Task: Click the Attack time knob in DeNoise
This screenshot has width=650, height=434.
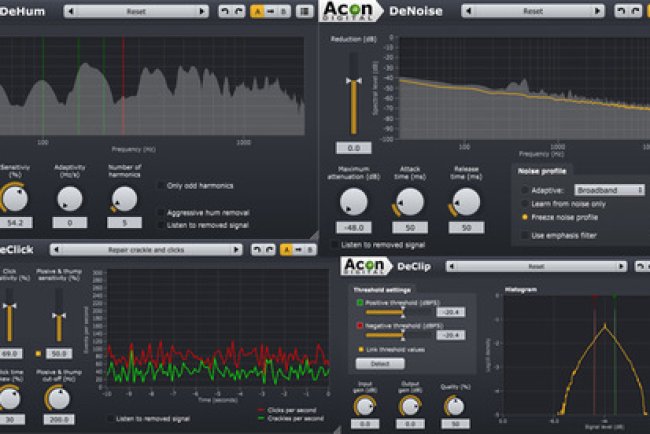Action: click(x=410, y=202)
